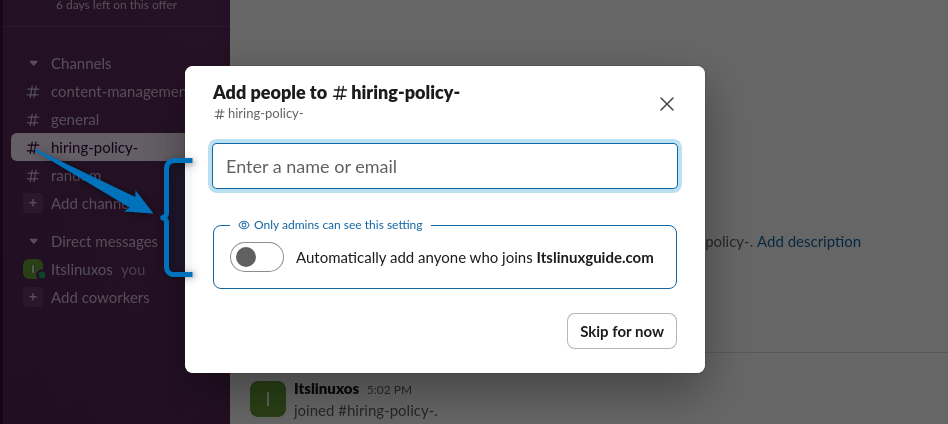The image size is (948, 424).
Task: Click the Itslinuxos avatar in message list
Action: click(x=268, y=398)
